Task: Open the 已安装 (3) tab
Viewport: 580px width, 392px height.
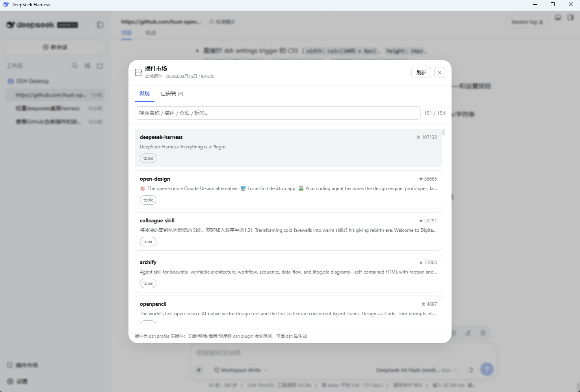Action: click(172, 93)
